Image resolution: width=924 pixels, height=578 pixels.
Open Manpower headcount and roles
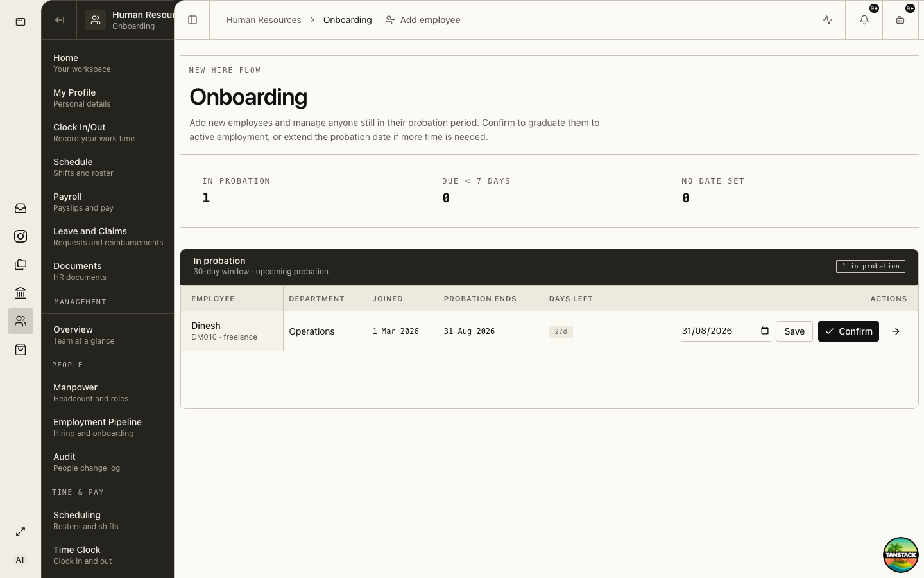point(108,392)
